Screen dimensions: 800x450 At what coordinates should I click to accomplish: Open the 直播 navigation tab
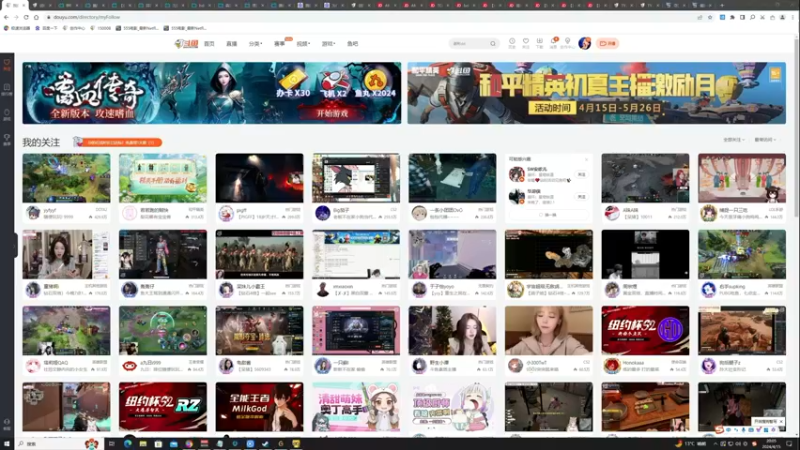tap(232, 44)
